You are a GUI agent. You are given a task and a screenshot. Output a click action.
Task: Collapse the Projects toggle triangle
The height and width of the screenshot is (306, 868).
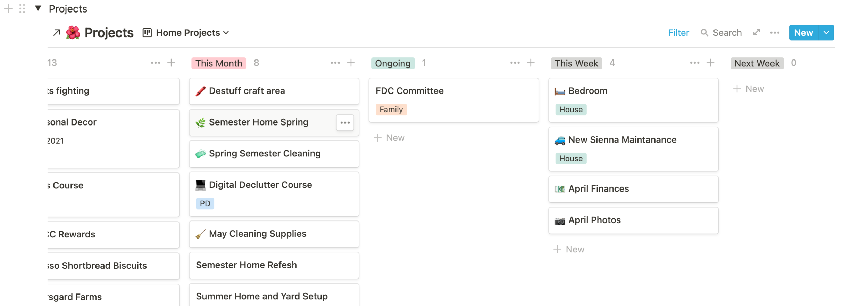click(x=38, y=8)
